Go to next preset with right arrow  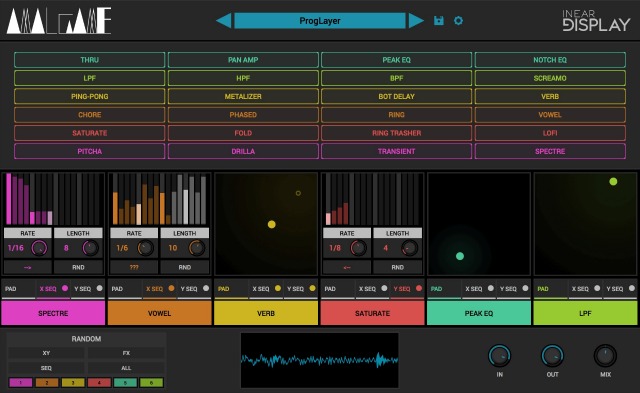(x=416, y=20)
